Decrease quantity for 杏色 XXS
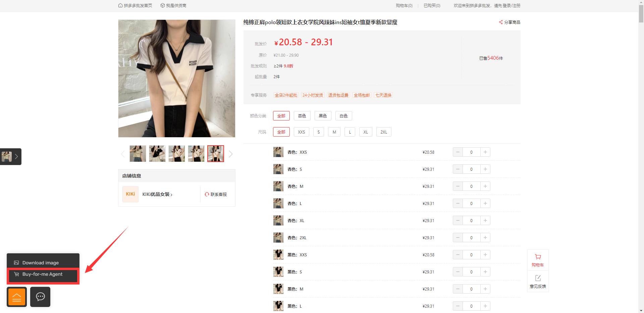The width and height of the screenshot is (644, 313). click(x=458, y=152)
